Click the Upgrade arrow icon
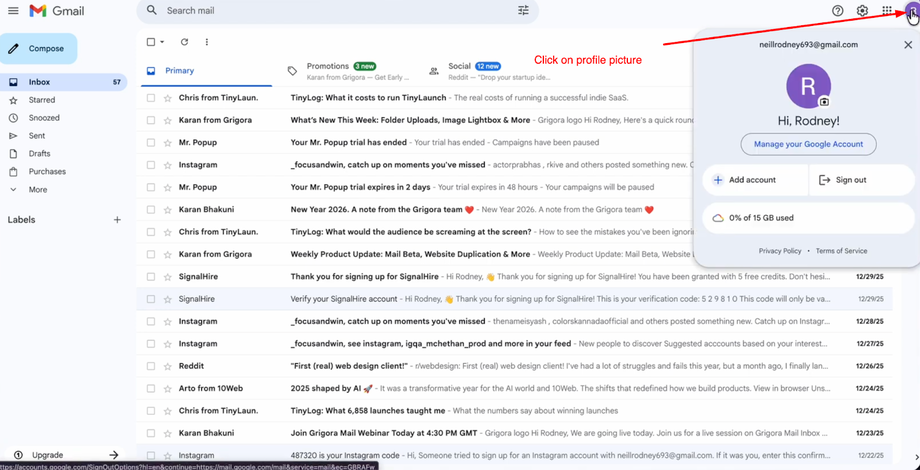920x470 pixels. (114, 455)
